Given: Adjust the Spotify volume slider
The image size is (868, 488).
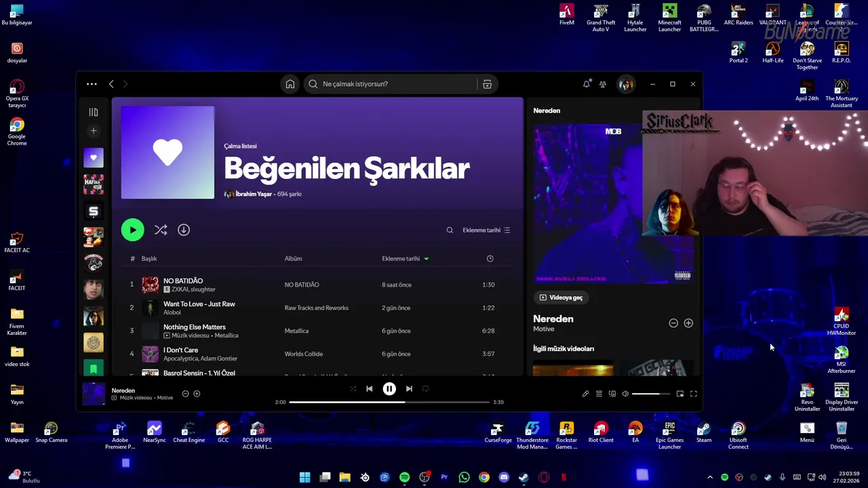Looking at the screenshot, I should (x=652, y=394).
